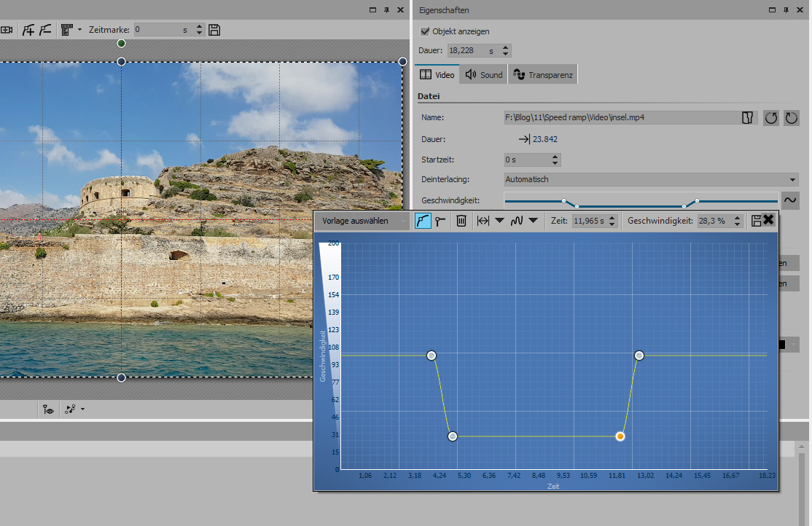This screenshot has width=812, height=526.
Task: Switch to the Transparenz tab
Action: (543, 74)
